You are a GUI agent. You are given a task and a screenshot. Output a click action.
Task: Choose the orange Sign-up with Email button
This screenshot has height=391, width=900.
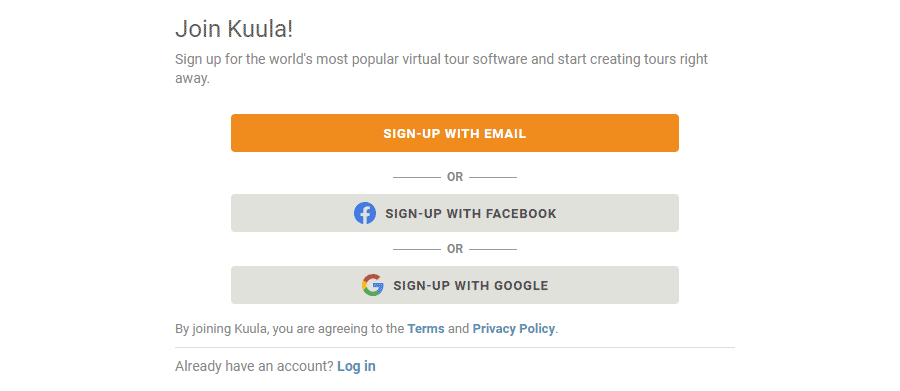pos(455,133)
